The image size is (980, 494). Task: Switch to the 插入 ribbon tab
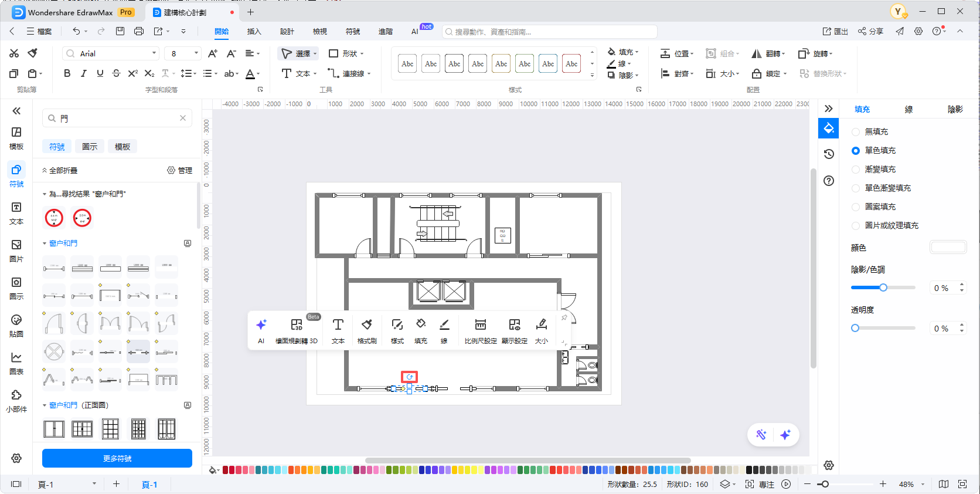point(254,32)
